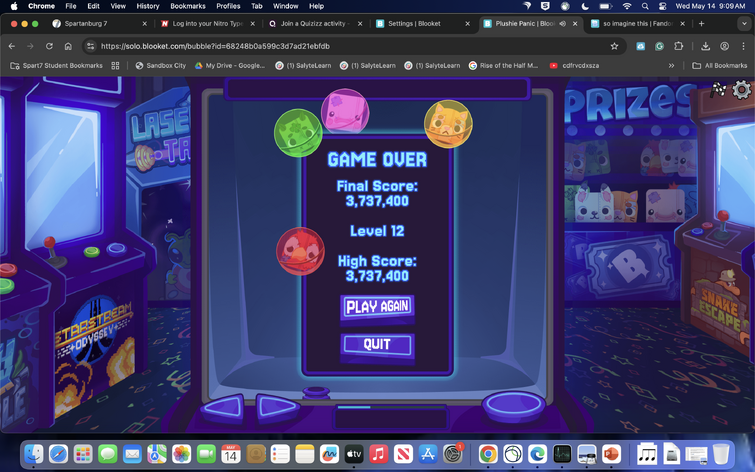
Task: Open System Settings in the Dock
Action: [453, 454]
